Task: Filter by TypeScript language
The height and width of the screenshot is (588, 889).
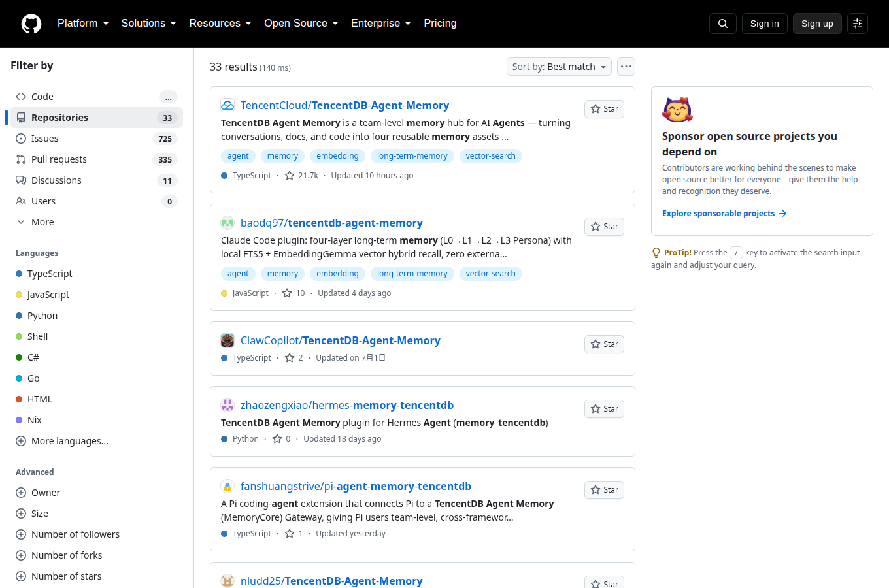Action: (x=97, y=274)
